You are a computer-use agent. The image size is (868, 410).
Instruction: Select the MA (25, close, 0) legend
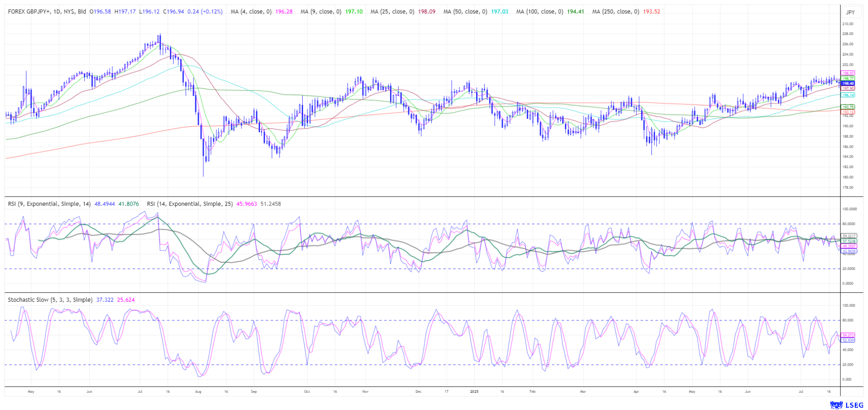[392, 11]
